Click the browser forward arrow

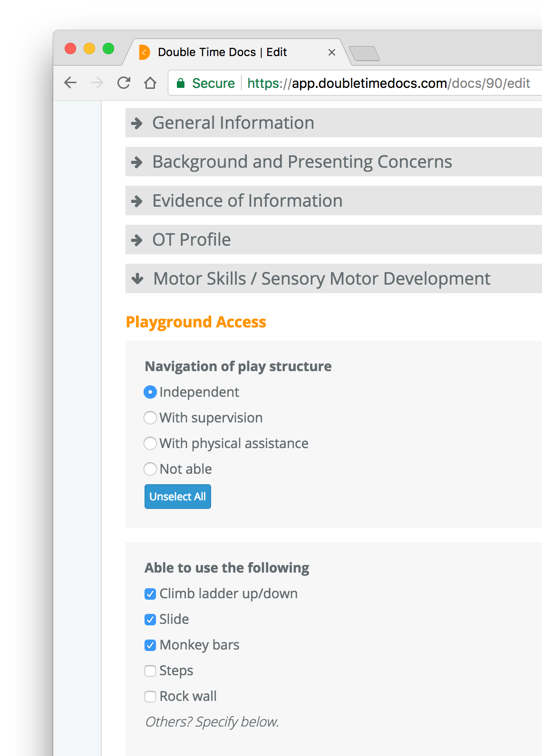(97, 83)
